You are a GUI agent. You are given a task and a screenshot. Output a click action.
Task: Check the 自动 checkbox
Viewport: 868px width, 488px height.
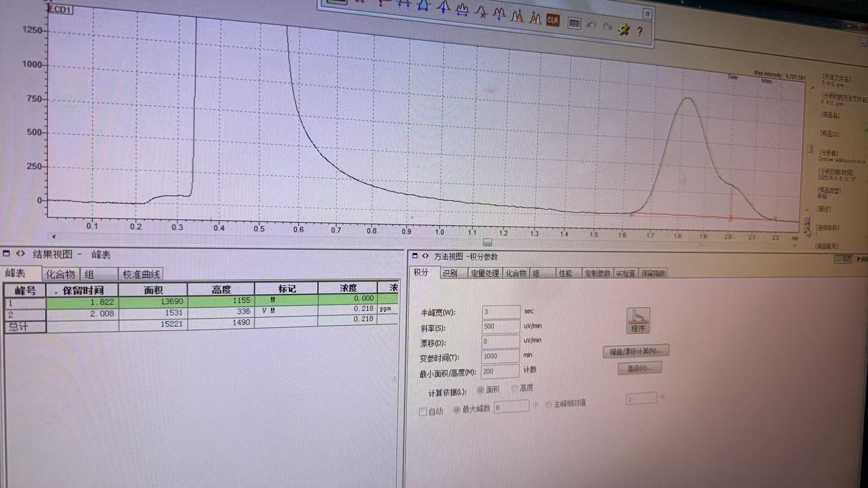pyautogui.click(x=423, y=412)
